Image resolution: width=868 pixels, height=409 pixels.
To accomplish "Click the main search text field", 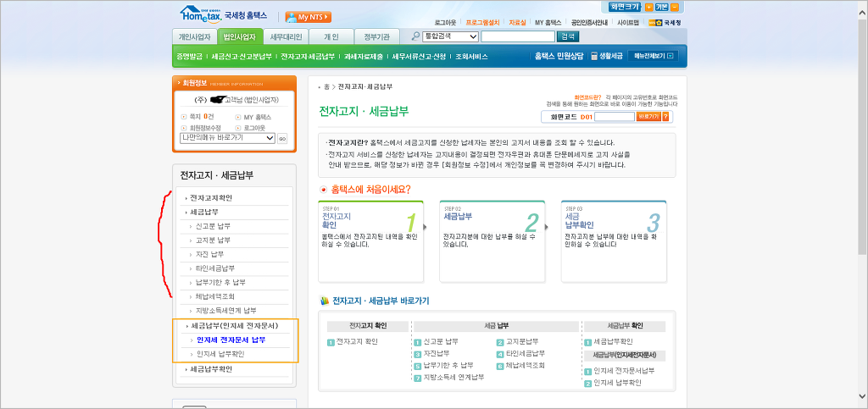I will (x=518, y=36).
